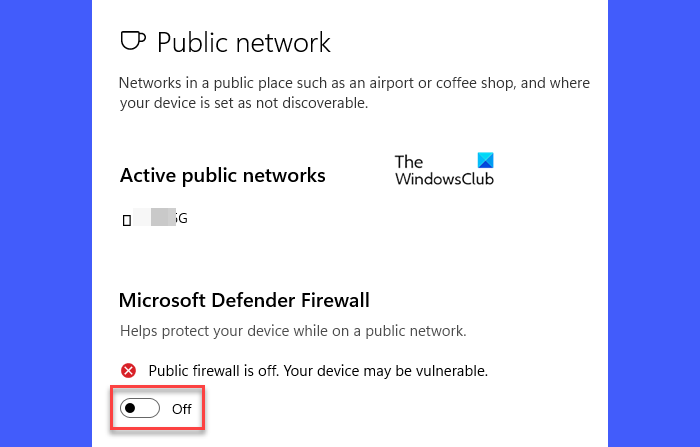
Task: Click the Networks in a public place description line
Action: click(354, 83)
